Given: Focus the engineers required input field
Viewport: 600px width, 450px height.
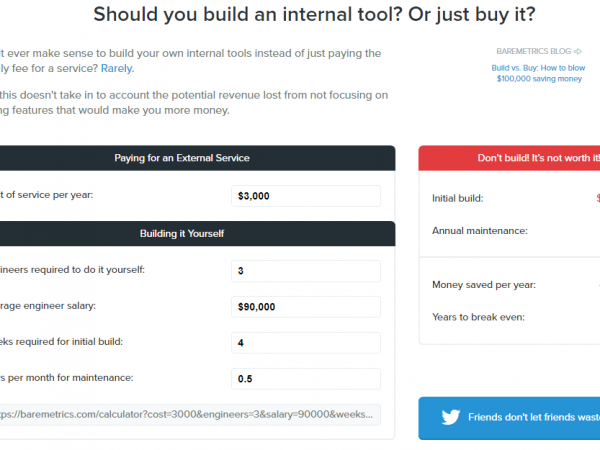Looking at the screenshot, I should coord(305,271).
